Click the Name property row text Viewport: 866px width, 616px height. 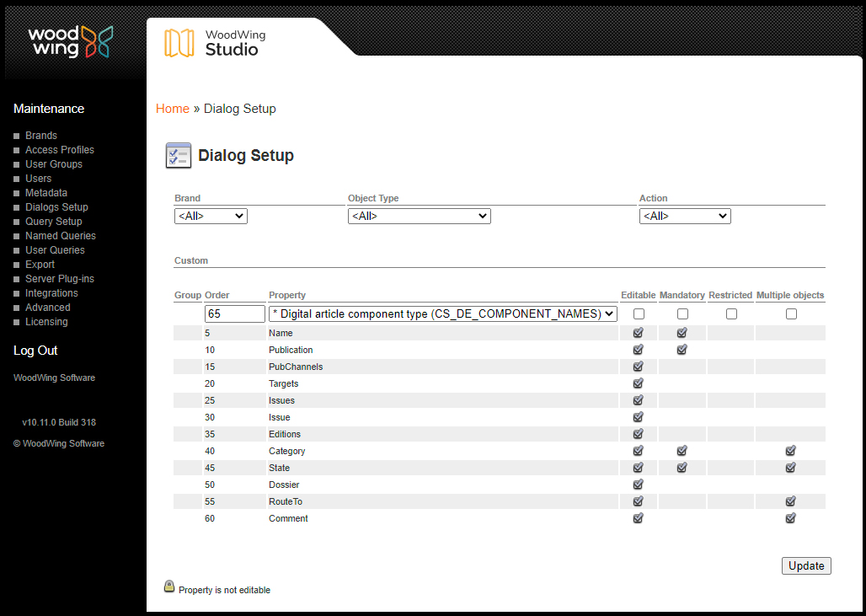click(x=281, y=333)
